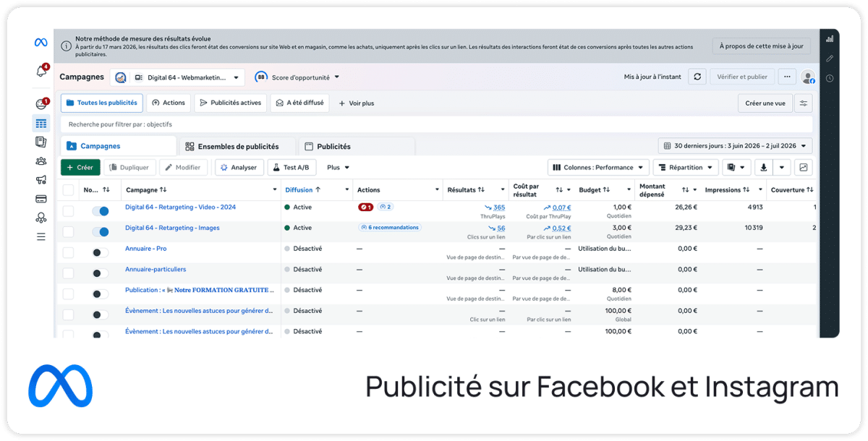The image size is (868, 441).
Task: Open the account overview icon with red badge
Action: pyautogui.click(x=41, y=104)
